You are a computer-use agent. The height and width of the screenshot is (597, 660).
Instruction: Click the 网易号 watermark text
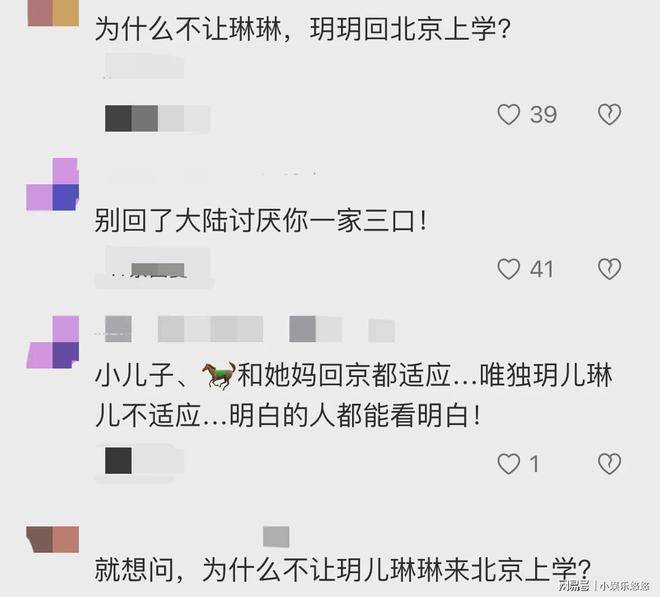tap(574, 586)
